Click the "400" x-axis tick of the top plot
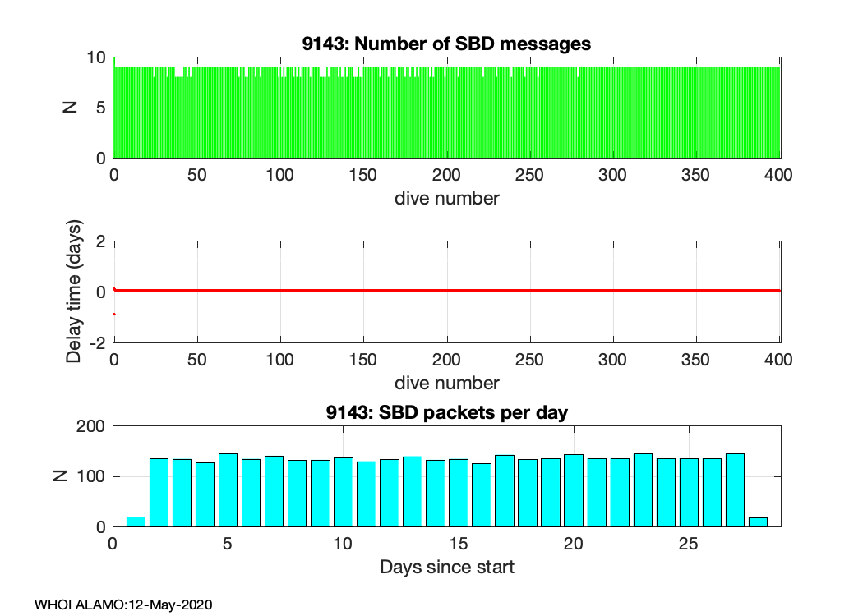 (x=779, y=176)
